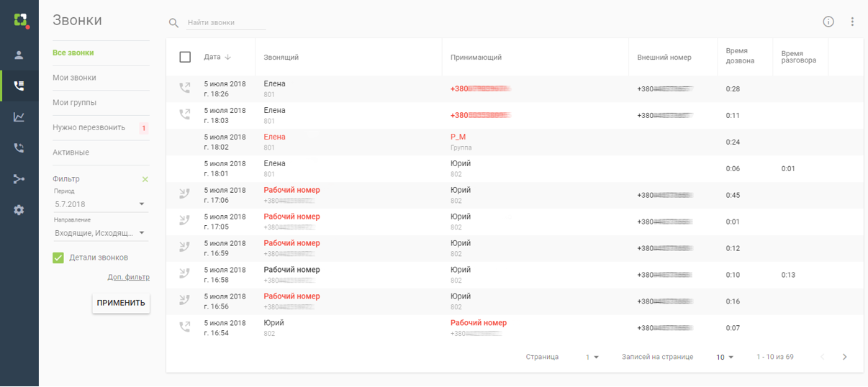Click incoming call icon on 16:56 row

pos(185,301)
